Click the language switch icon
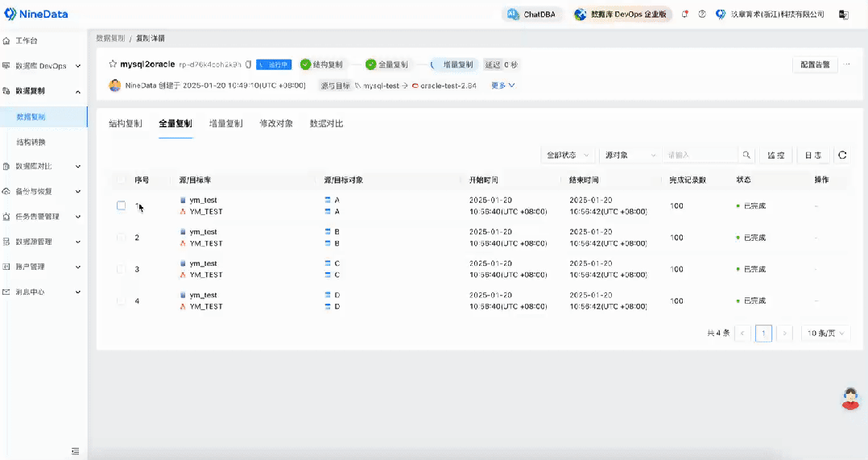868x460 pixels. (844, 15)
